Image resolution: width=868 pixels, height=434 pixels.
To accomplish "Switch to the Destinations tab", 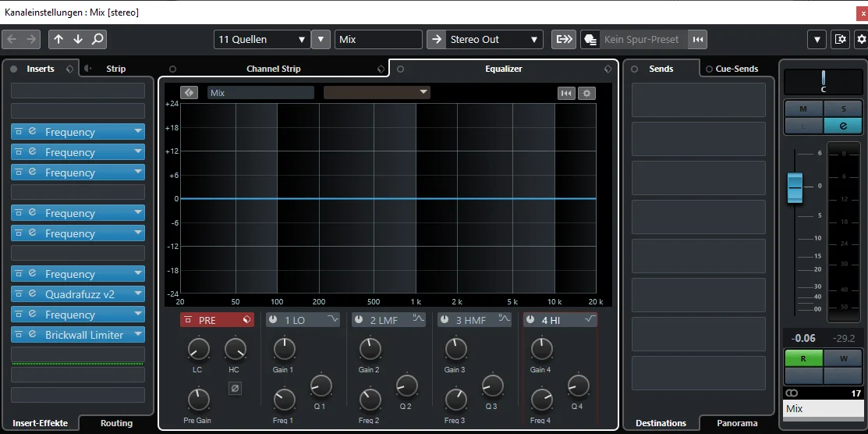I will point(661,423).
